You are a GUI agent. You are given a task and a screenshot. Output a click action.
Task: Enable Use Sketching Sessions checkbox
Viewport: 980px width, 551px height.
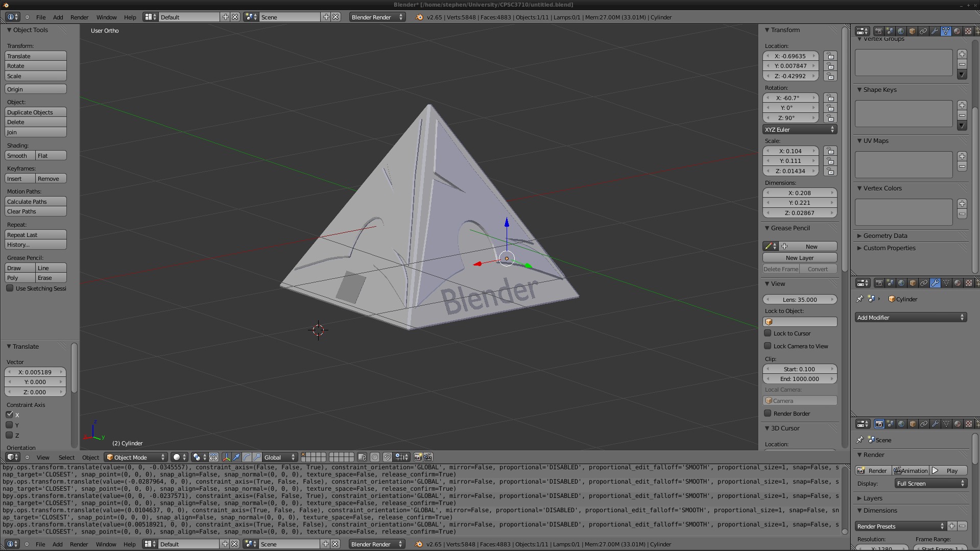click(x=10, y=289)
